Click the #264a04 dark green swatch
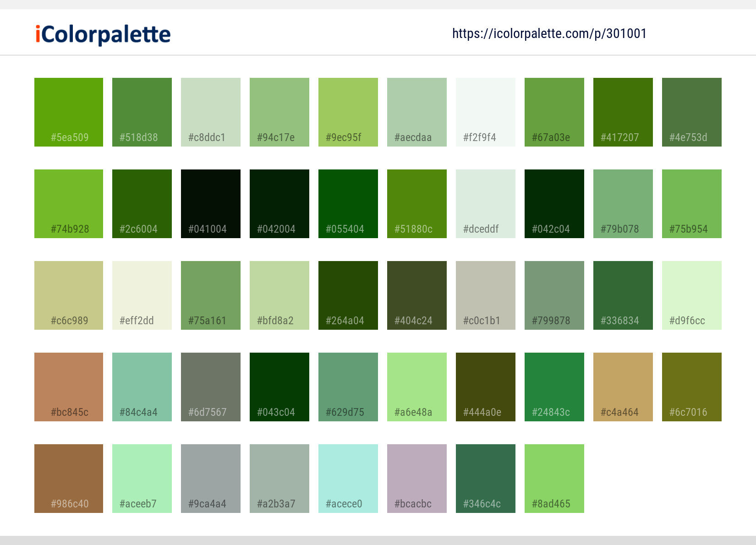Screen dimensions: 756x545 [348, 295]
